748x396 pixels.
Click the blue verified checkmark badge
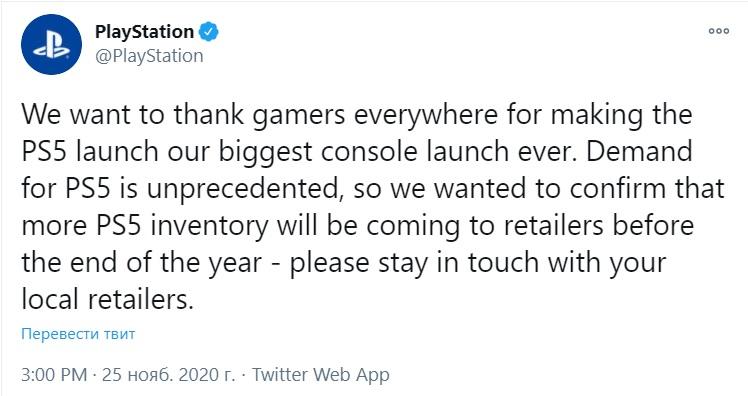click(208, 32)
